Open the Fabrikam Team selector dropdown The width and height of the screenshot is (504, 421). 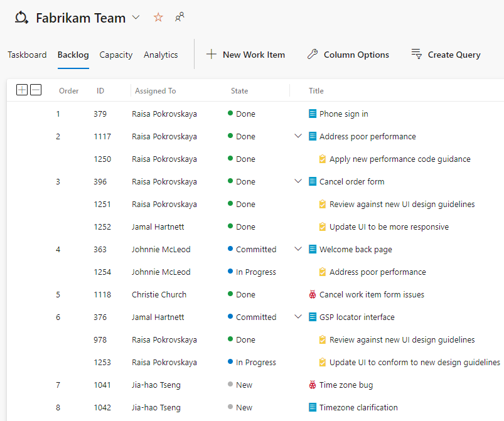[x=136, y=18]
